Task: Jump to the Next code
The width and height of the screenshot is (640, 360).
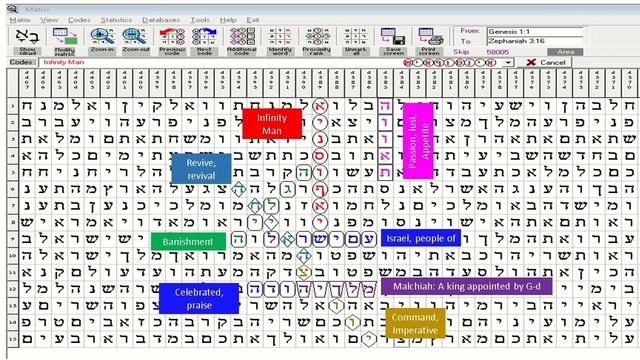Action: tap(204, 41)
